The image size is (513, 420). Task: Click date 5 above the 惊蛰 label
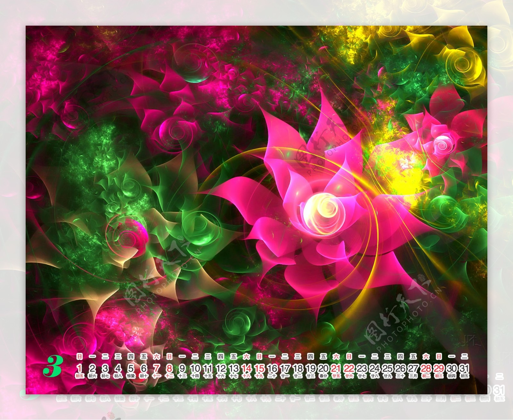(131, 368)
